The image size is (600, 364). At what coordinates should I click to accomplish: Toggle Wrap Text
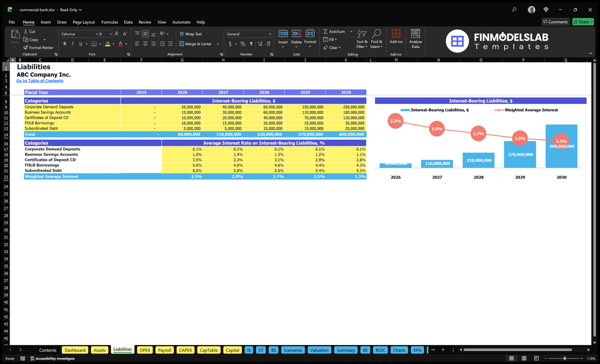point(191,34)
